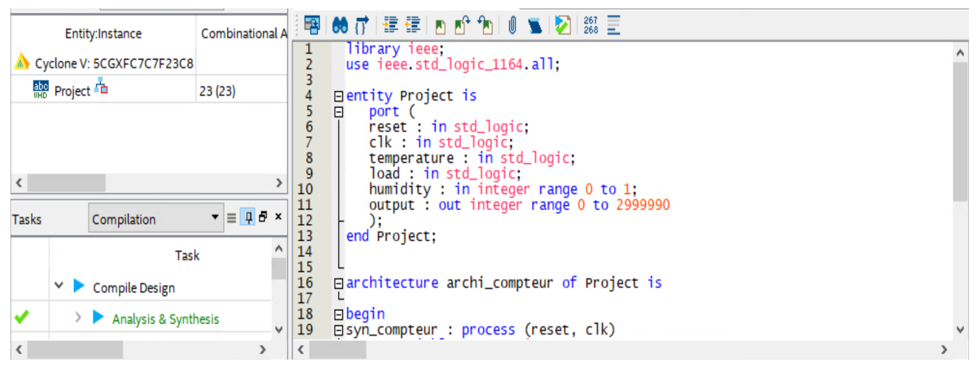Select the Project entity in the hierarchy
Screen dimensions: 980x370
point(72,91)
